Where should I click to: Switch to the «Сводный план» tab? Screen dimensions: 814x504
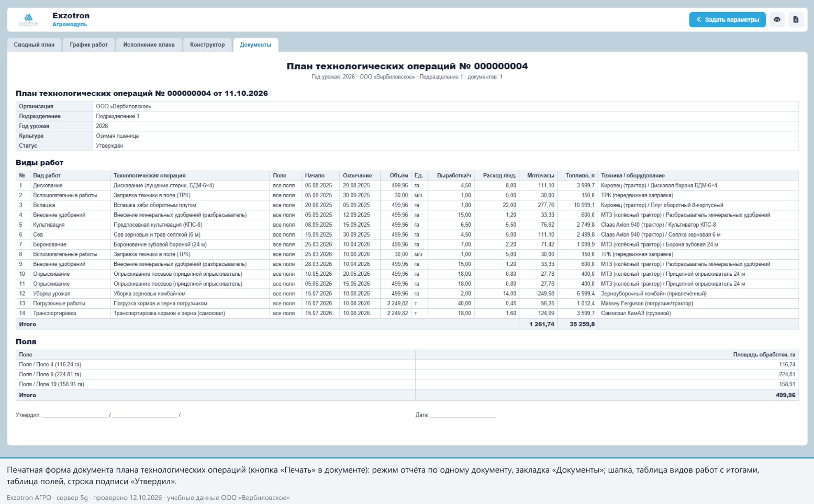click(34, 45)
